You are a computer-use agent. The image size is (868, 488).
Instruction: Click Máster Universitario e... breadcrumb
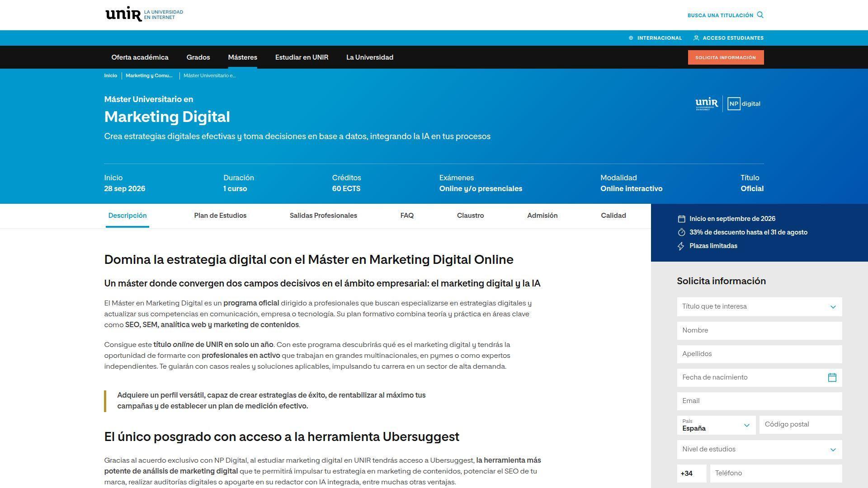click(210, 75)
